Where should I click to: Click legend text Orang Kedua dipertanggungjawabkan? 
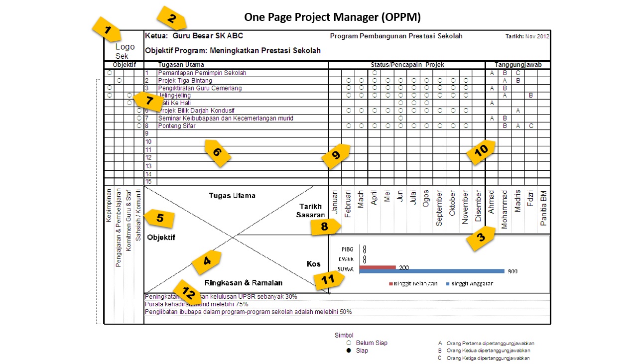[x=490, y=351]
